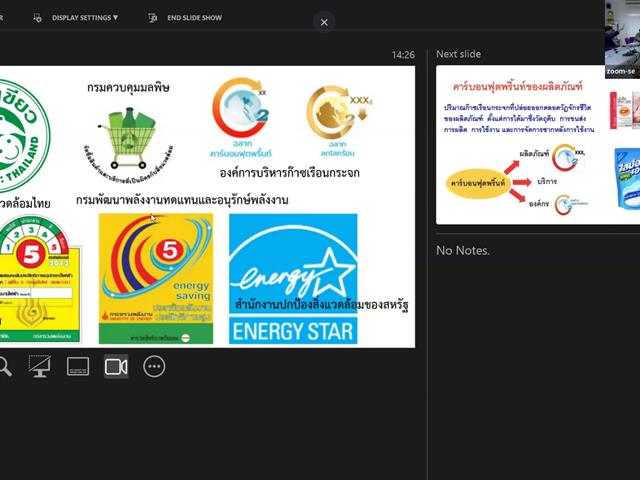Click the text สำนักงานปกป้องสิ่งแวดล้อมของสหรัฐ
Screen dimensions: 640x480
[x=322, y=304]
